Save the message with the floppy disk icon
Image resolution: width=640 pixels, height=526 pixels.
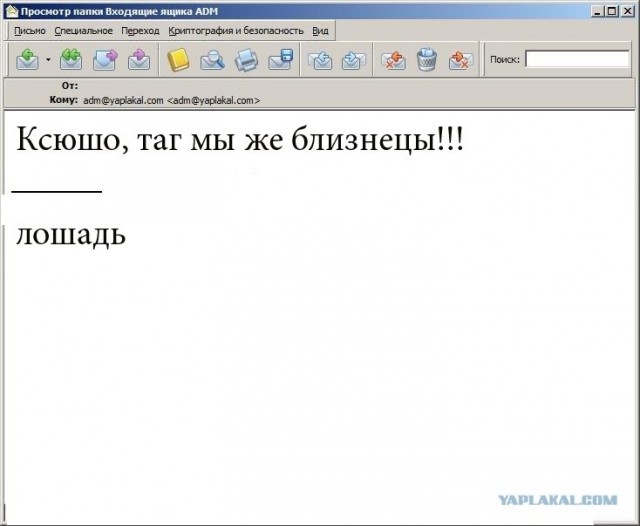tap(281, 60)
